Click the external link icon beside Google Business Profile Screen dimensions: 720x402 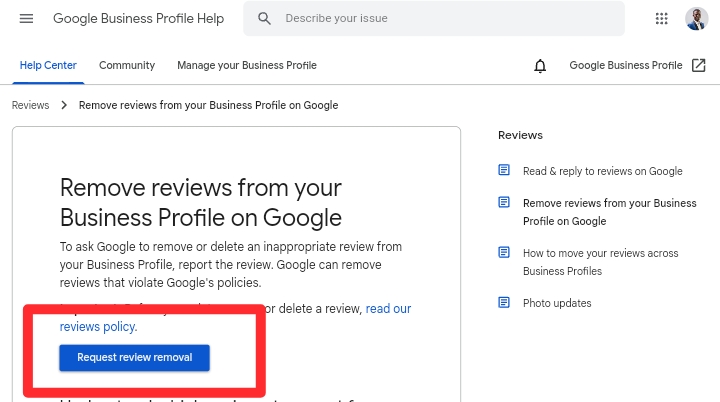[698, 65]
